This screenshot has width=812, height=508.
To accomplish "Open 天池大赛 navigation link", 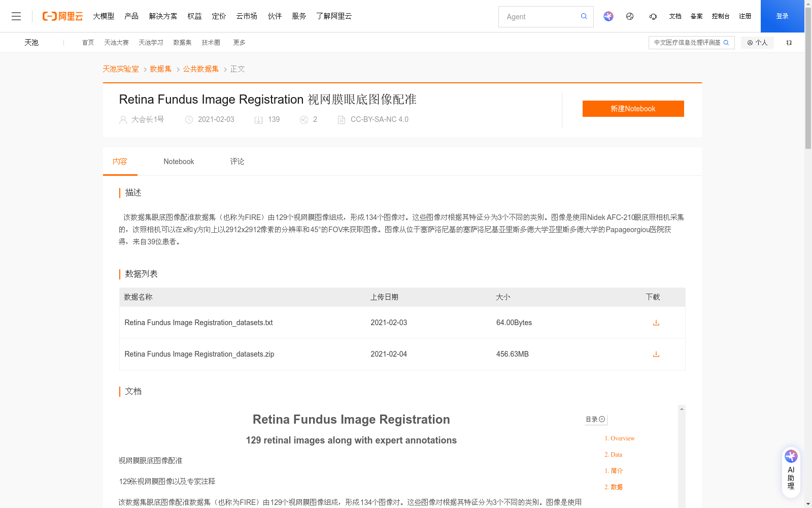I will 116,43.
